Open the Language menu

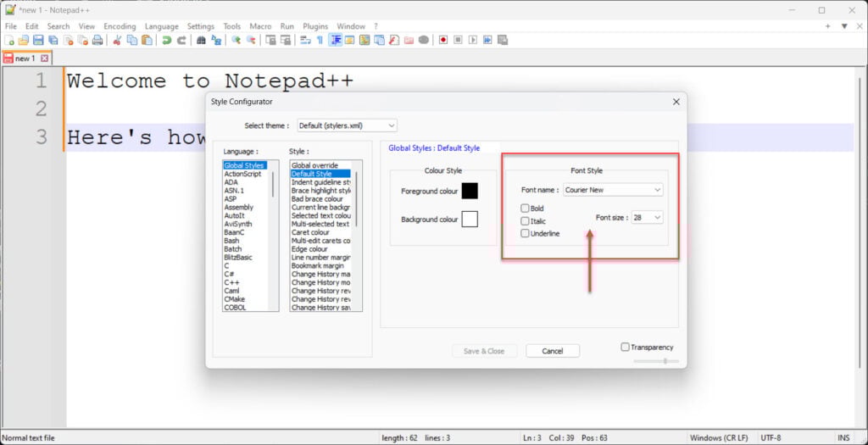[162, 26]
